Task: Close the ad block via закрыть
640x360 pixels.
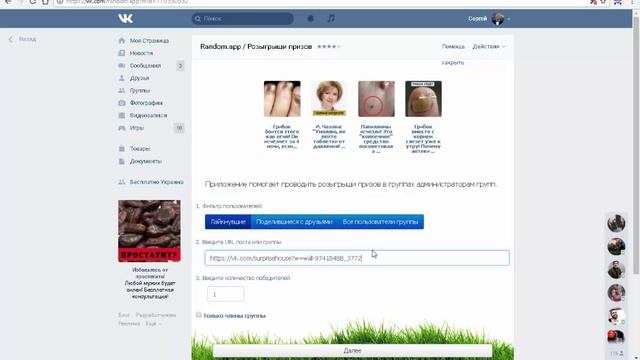Action: click(453, 63)
